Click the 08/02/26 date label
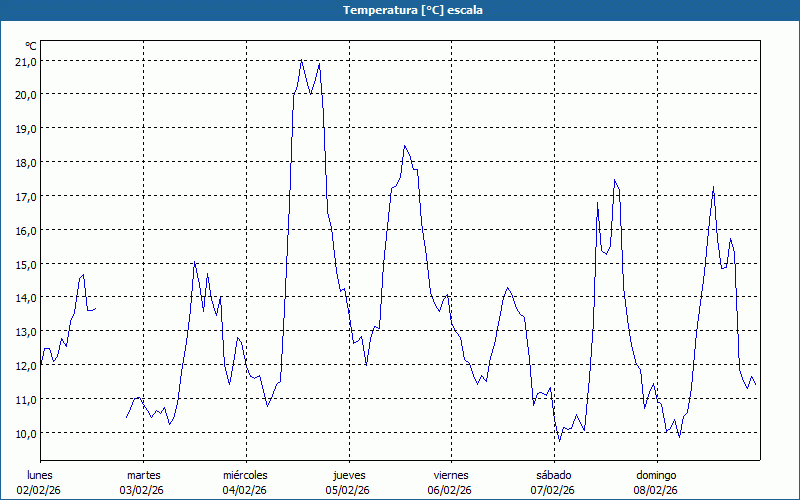Image resolution: width=800 pixels, height=500 pixels. click(x=656, y=490)
